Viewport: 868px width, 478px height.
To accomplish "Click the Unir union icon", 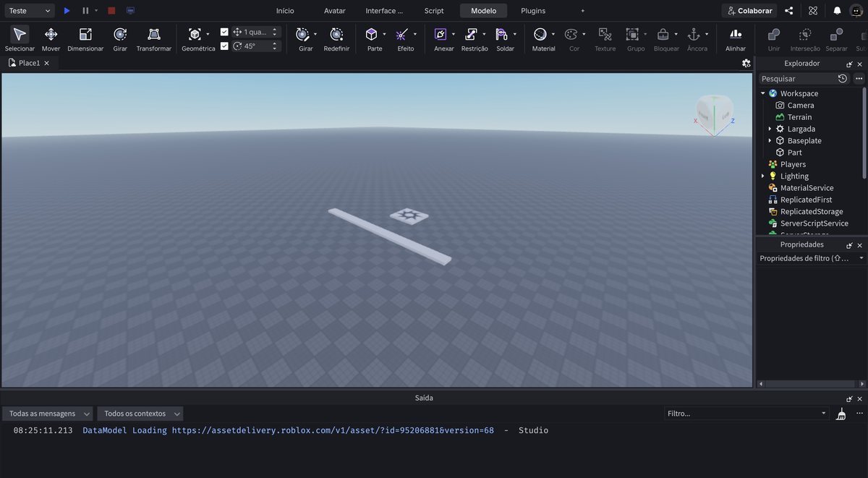I will pyautogui.click(x=774, y=34).
